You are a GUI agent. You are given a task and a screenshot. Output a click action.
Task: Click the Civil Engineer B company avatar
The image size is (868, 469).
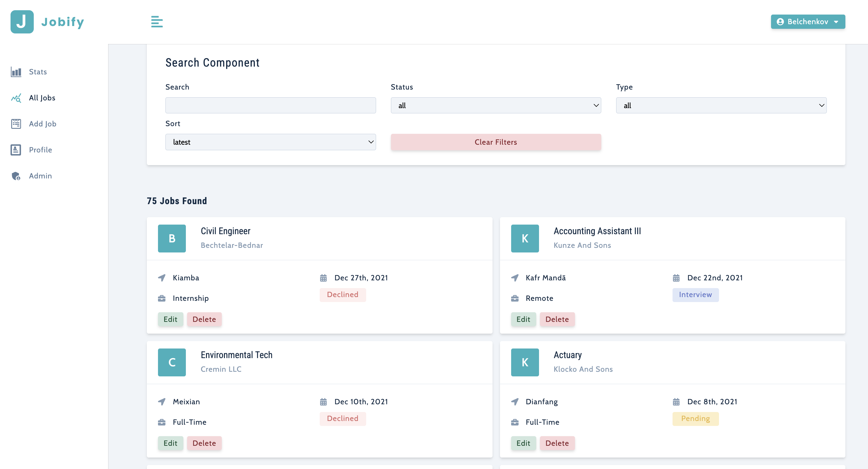[x=172, y=239]
